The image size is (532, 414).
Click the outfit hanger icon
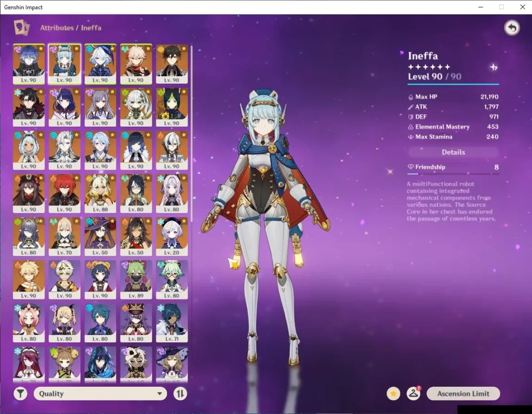pos(413,394)
